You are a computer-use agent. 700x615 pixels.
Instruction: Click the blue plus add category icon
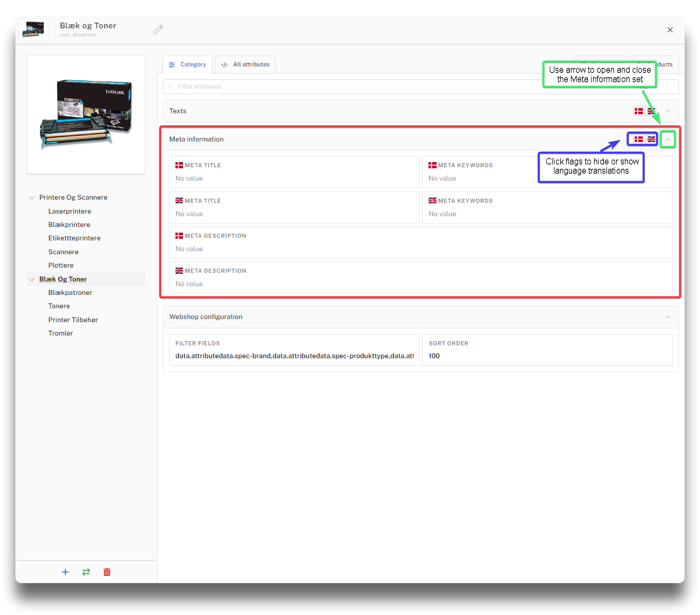(x=65, y=572)
